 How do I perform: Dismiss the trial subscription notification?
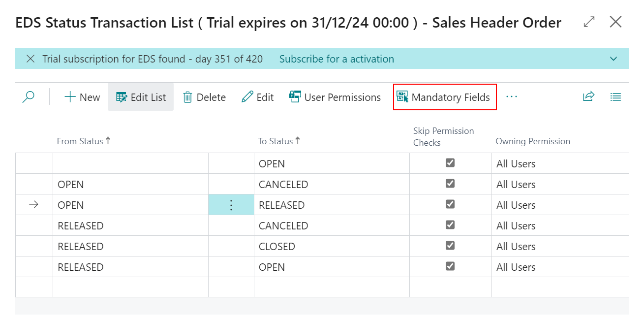pos(31,59)
